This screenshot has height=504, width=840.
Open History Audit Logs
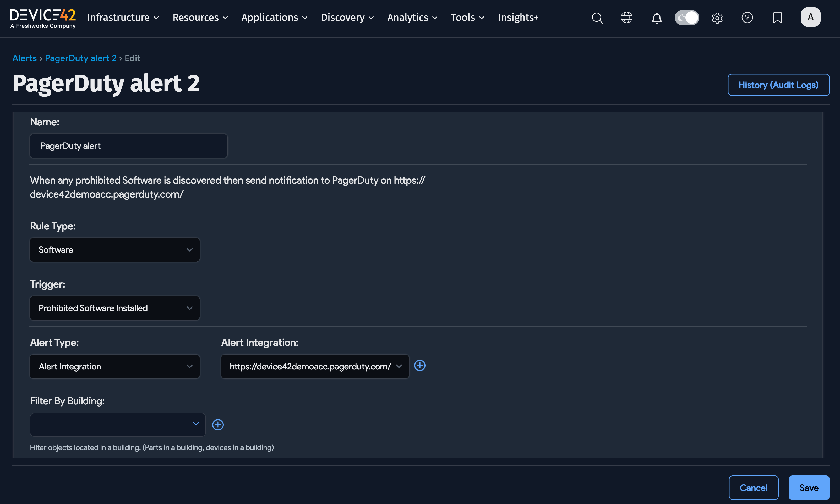(778, 85)
